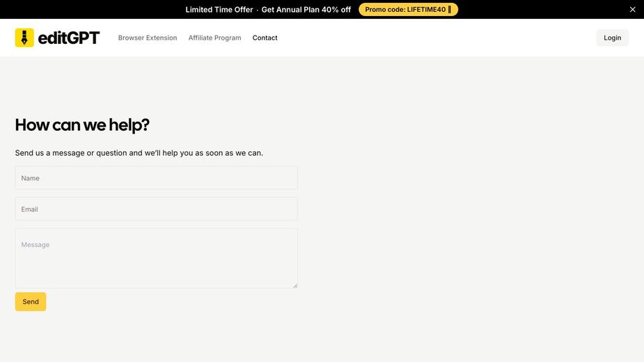Copy the LIFETIME40 promo code pill
The width and height of the screenshot is (644, 362).
click(x=408, y=10)
